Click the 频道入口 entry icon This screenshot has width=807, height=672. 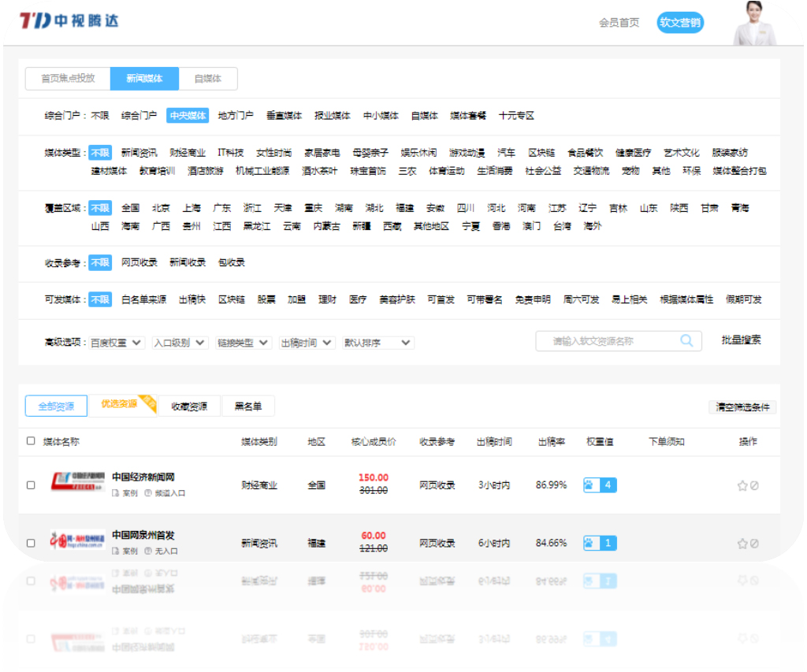tap(148, 493)
